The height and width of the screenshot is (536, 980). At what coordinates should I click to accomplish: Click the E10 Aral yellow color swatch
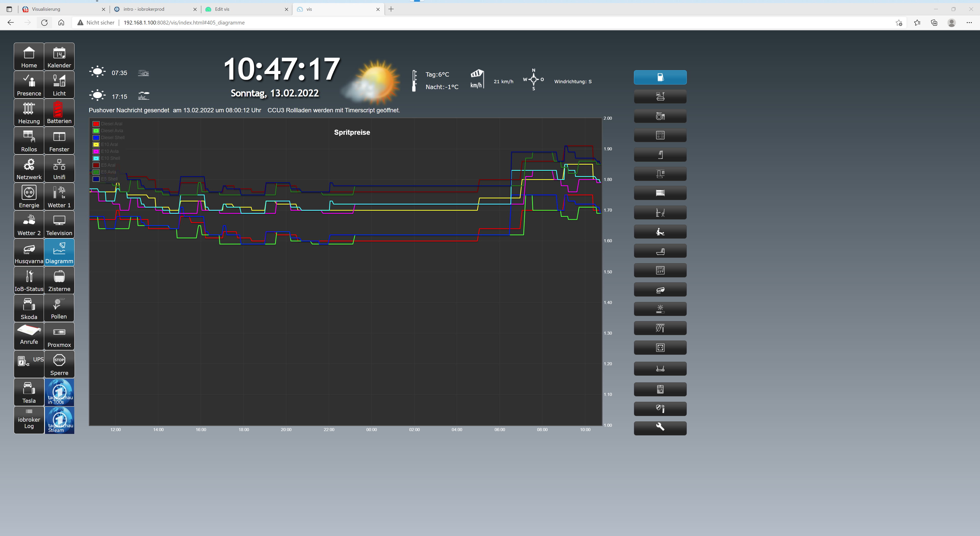tap(96, 144)
